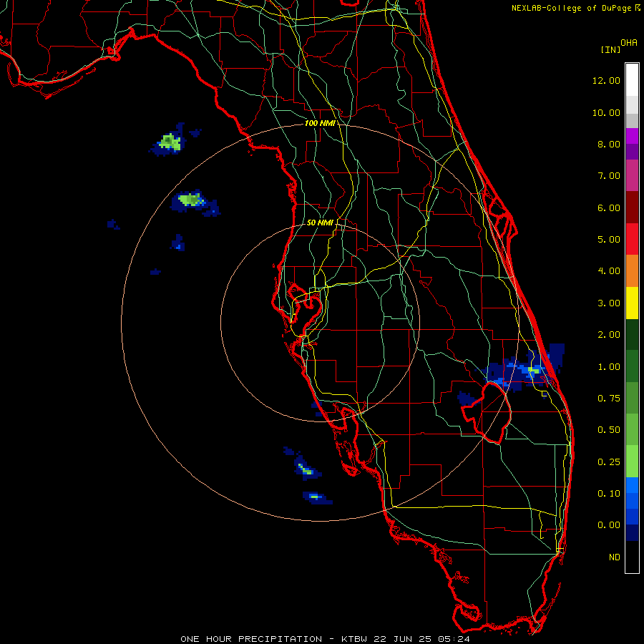Viewport: 644px width, 644px height.
Task: Click the 7.00 legend value
Action: coord(609,176)
